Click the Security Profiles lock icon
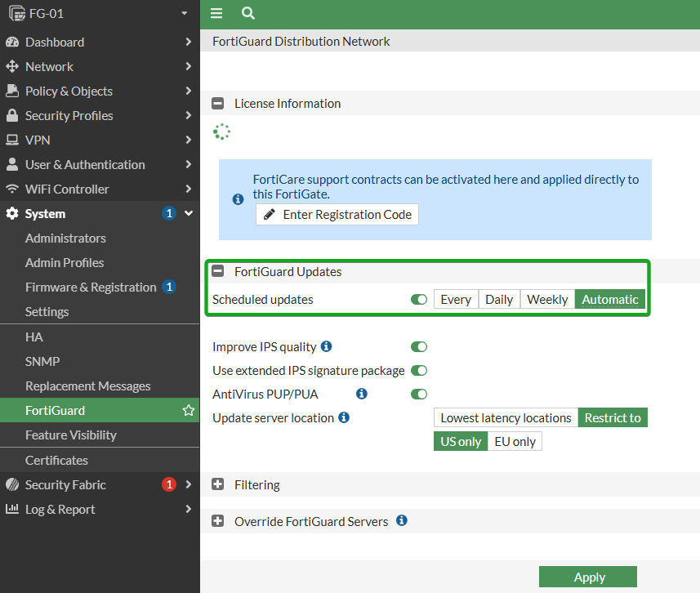The height and width of the screenshot is (593, 700). [12, 116]
